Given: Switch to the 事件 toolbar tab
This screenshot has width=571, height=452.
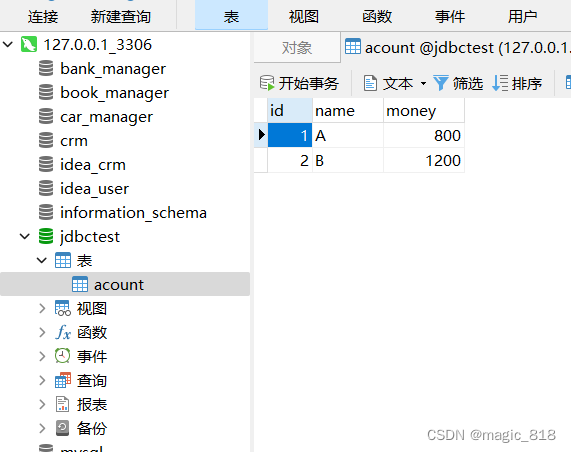Looking at the screenshot, I should [x=450, y=16].
